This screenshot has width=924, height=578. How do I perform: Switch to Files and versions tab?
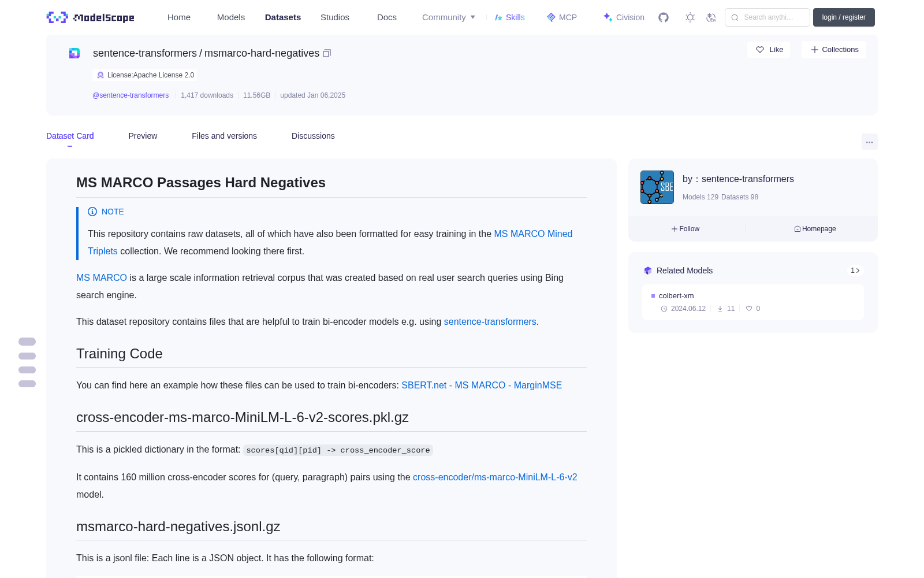coord(224,136)
